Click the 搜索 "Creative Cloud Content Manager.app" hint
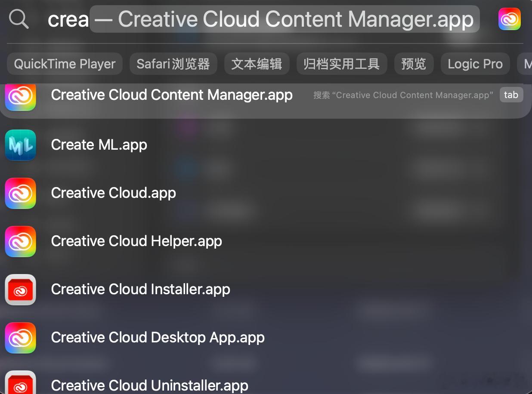 pos(403,95)
